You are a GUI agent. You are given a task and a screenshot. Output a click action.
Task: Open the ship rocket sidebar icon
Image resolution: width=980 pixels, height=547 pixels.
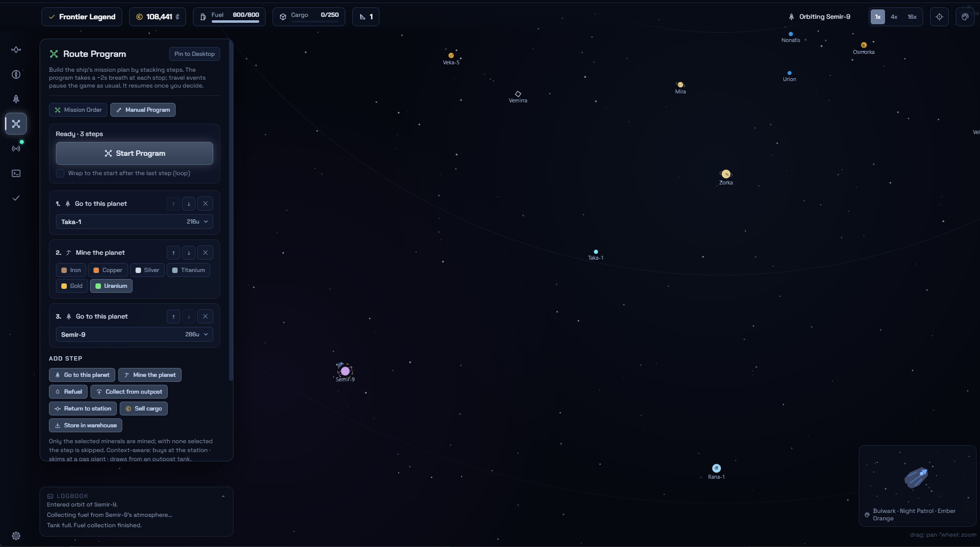(16, 99)
